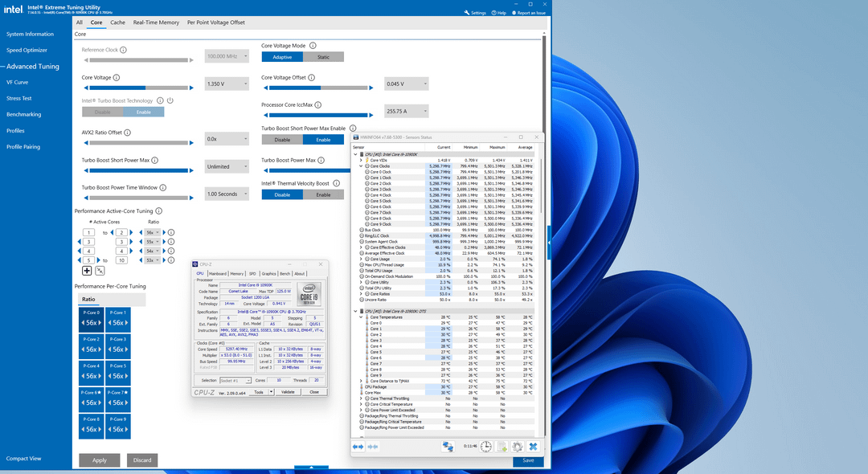Open Help in Intel XTU title bar
Image resolution: width=868 pixels, height=474 pixels.
(x=499, y=13)
